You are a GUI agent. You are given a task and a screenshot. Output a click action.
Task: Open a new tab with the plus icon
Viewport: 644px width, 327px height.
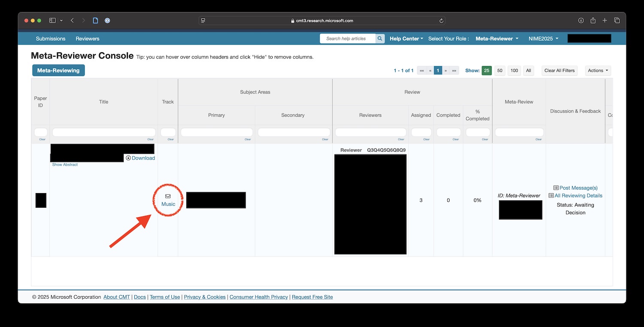[x=605, y=20]
